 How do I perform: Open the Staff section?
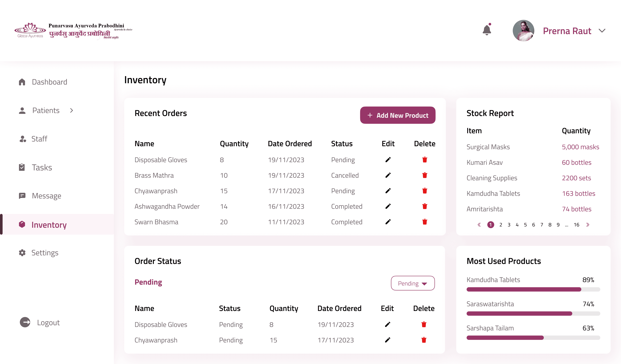tap(39, 139)
